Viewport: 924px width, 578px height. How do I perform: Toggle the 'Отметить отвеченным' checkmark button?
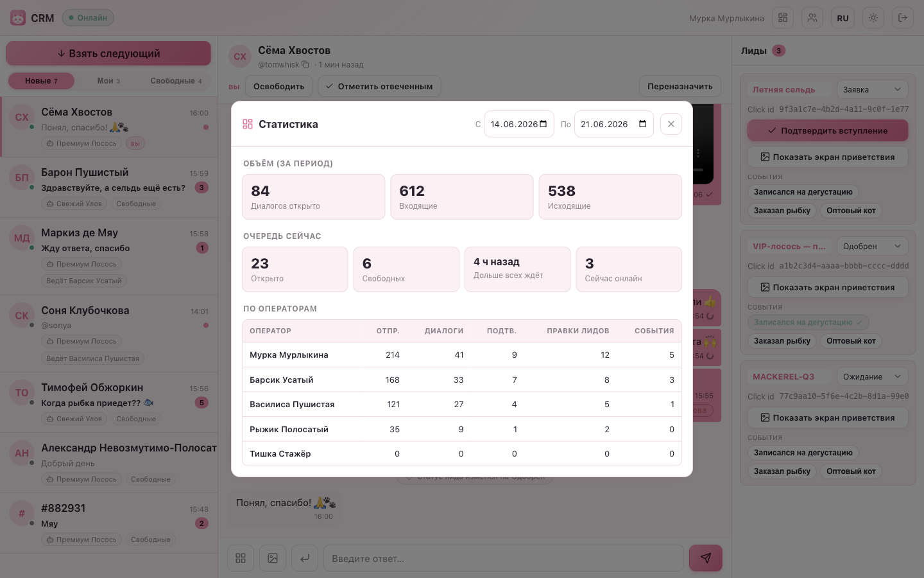tap(379, 86)
